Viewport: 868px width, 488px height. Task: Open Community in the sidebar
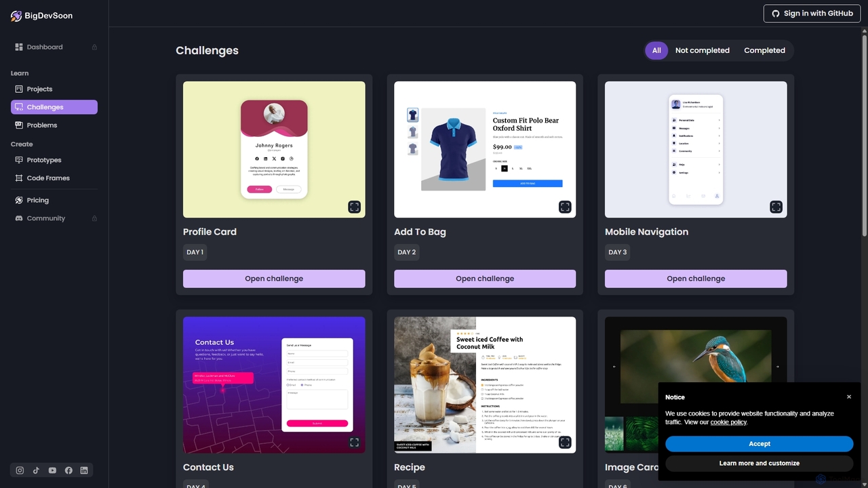pos(54,218)
